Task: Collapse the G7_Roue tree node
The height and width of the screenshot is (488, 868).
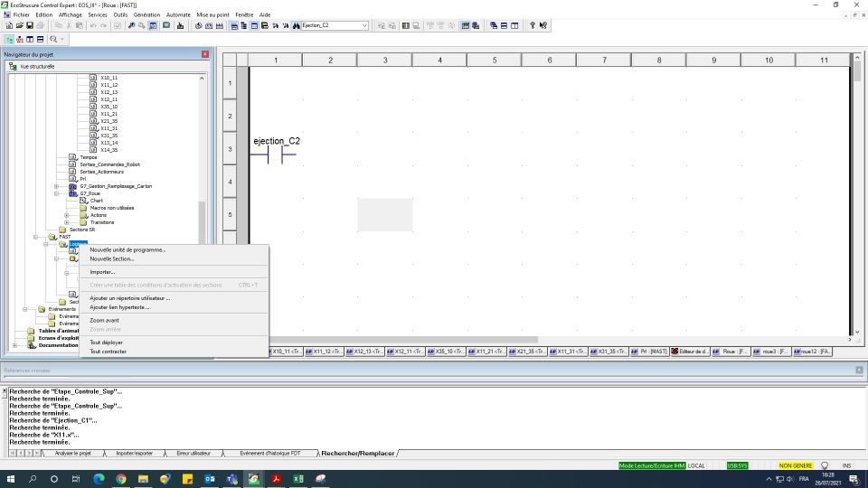Action: coord(56,193)
